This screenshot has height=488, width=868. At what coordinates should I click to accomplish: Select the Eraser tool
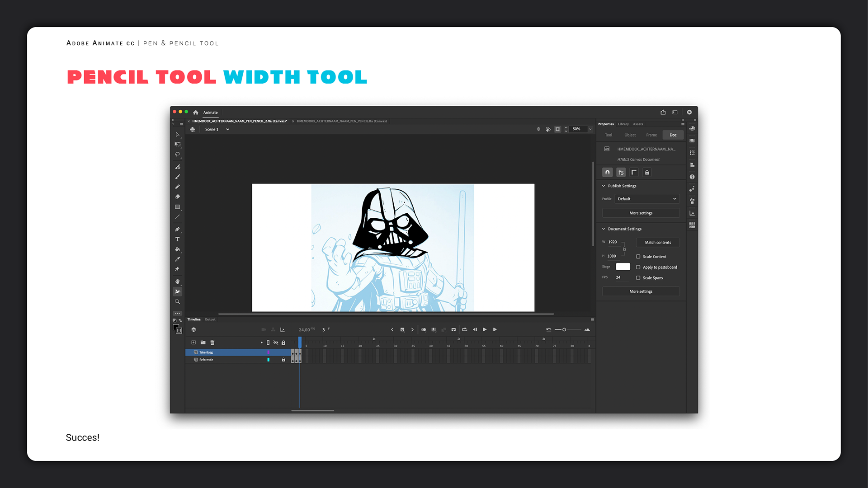[177, 197]
